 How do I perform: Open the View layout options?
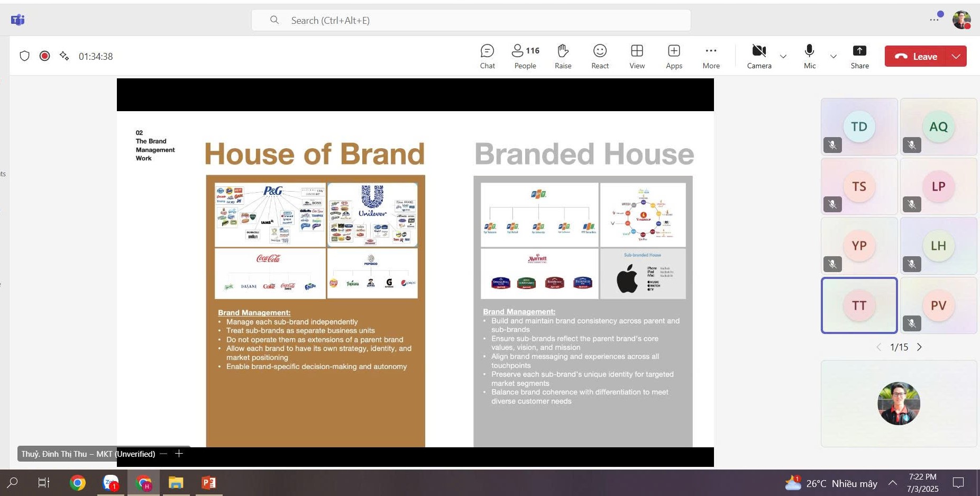pos(637,57)
